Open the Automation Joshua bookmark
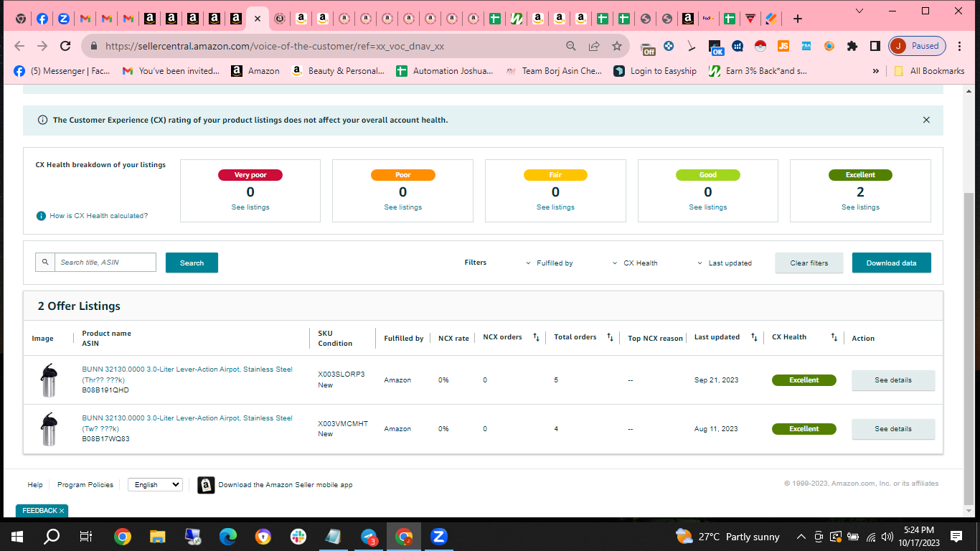 pyautogui.click(x=444, y=71)
